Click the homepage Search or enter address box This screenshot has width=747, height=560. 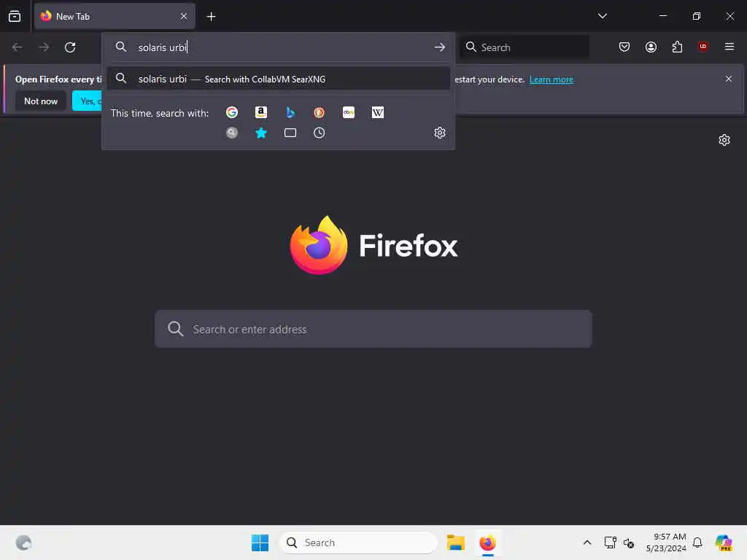tap(373, 329)
